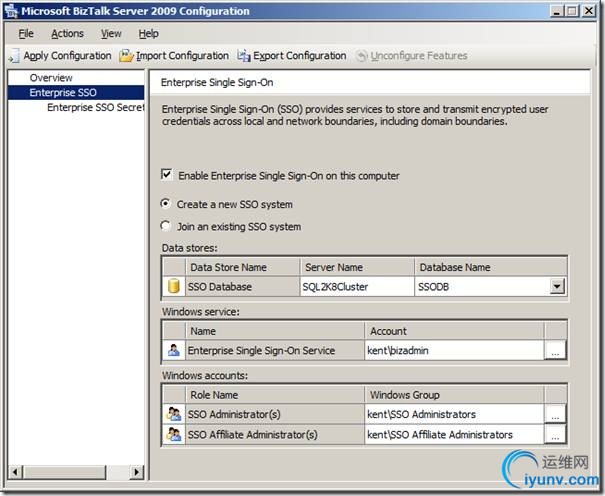This screenshot has height=496, width=605.
Task: Toggle Enable Enterprise Single Sign-On checkbox
Action: [x=167, y=175]
